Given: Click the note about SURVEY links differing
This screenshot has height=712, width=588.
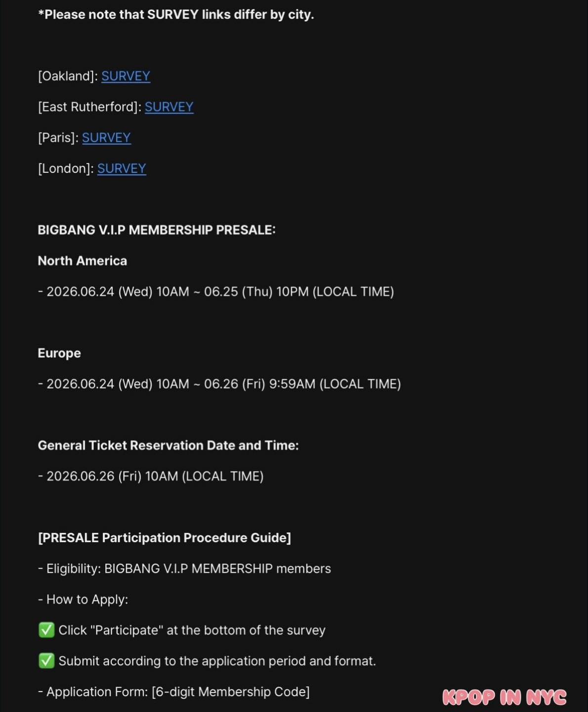Looking at the screenshot, I should click(x=176, y=15).
